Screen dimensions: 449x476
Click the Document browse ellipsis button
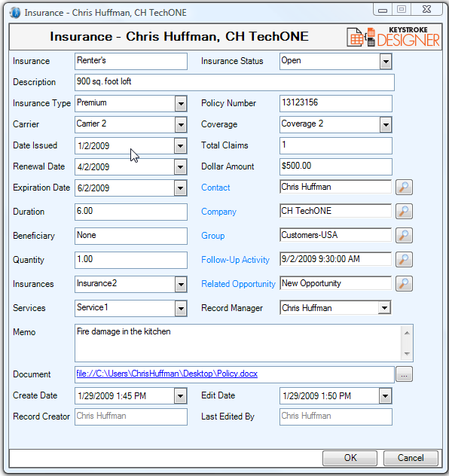[x=404, y=374]
